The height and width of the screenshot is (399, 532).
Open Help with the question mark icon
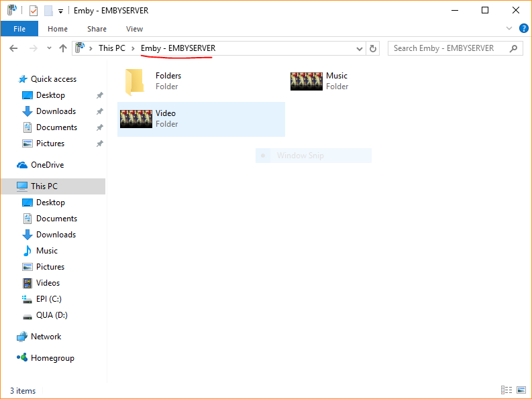[x=523, y=28]
